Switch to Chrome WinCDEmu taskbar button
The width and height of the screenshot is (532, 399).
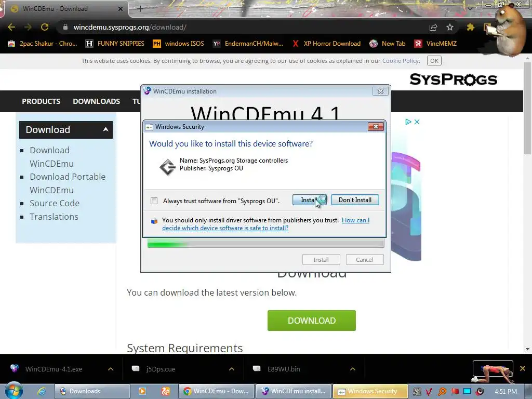click(x=216, y=391)
